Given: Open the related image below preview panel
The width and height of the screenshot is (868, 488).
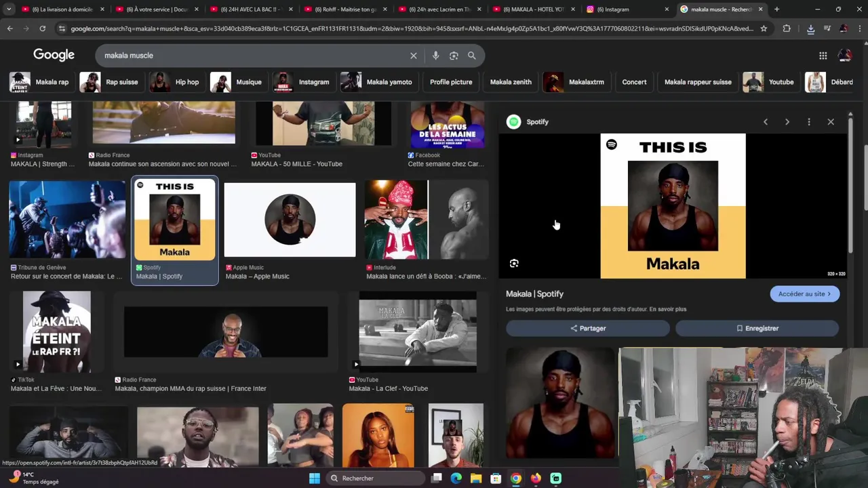Looking at the screenshot, I should (561, 404).
